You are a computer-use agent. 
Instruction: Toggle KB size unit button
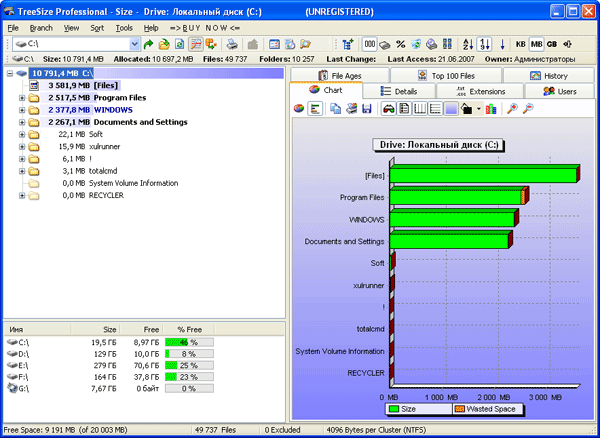click(520, 44)
